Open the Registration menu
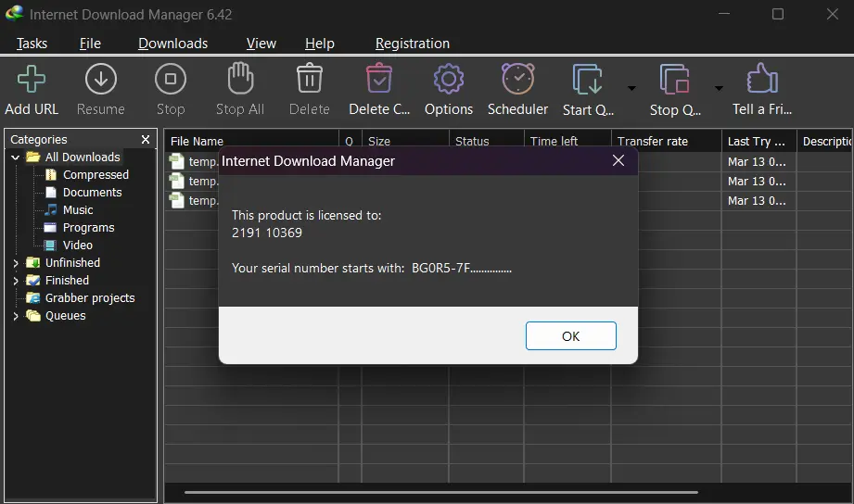854x504 pixels. (413, 44)
